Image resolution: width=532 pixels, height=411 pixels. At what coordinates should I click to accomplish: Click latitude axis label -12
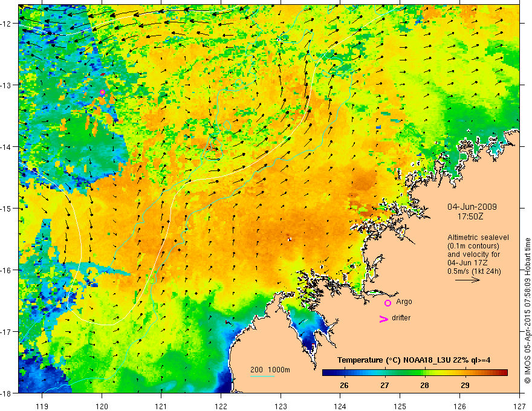click(x=7, y=24)
